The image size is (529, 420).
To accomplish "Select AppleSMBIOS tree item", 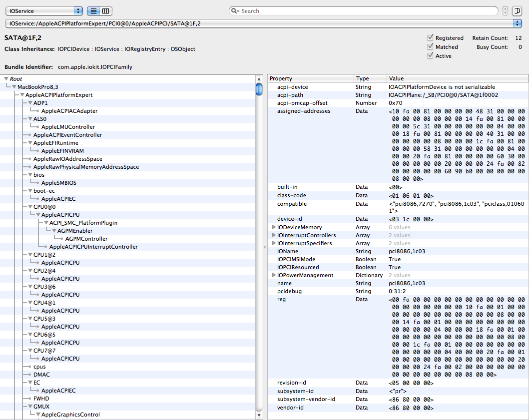I will pos(59,183).
